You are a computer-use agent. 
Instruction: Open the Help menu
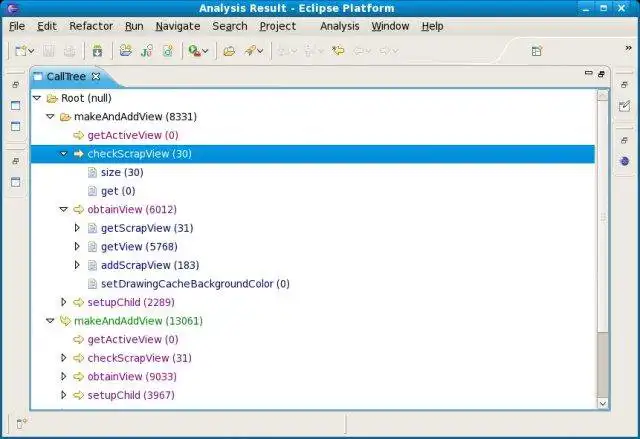pos(432,26)
